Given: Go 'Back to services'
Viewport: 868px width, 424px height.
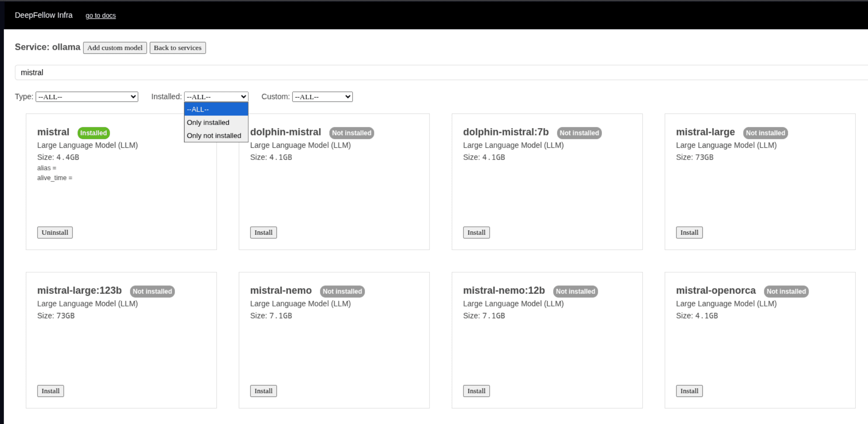Looking at the screenshot, I should coord(177,48).
